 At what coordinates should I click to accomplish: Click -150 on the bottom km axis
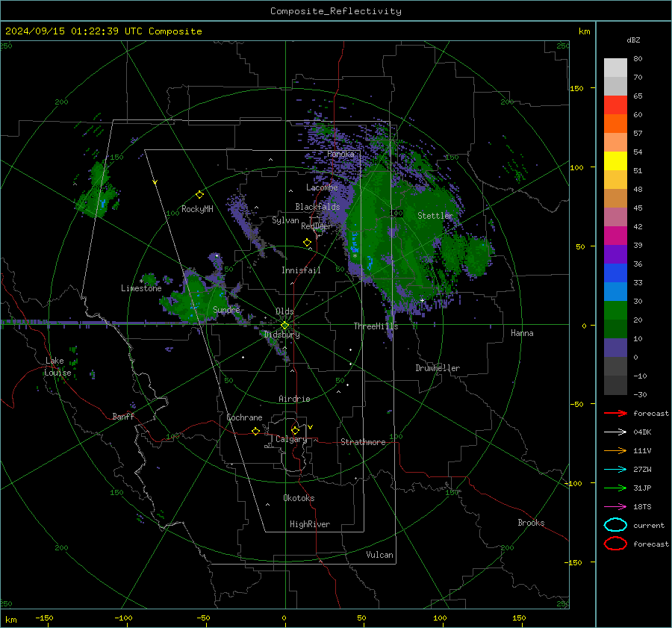[x=44, y=618]
